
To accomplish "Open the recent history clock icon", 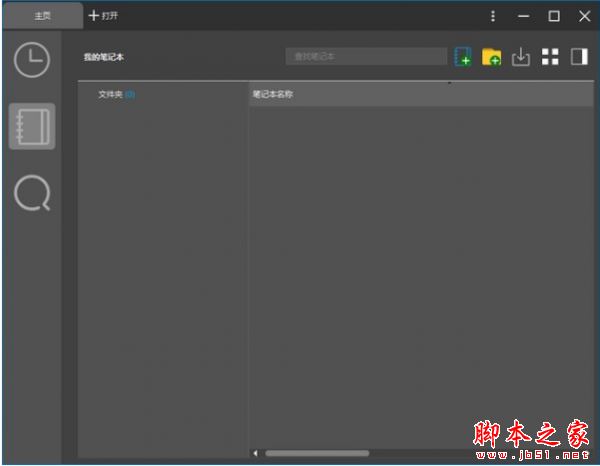I will (x=32, y=60).
